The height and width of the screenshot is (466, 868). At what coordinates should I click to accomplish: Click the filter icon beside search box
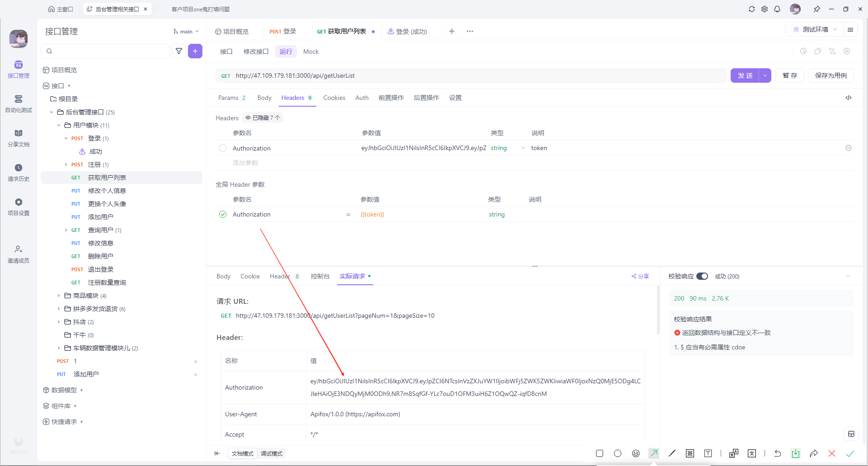pos(179,51)
